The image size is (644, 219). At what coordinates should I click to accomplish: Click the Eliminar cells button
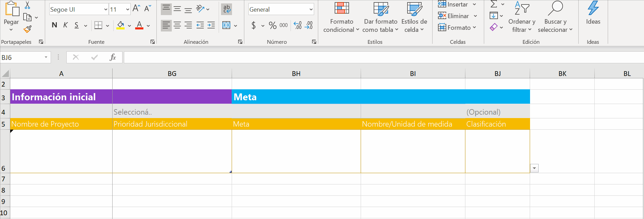pos(454,16)
